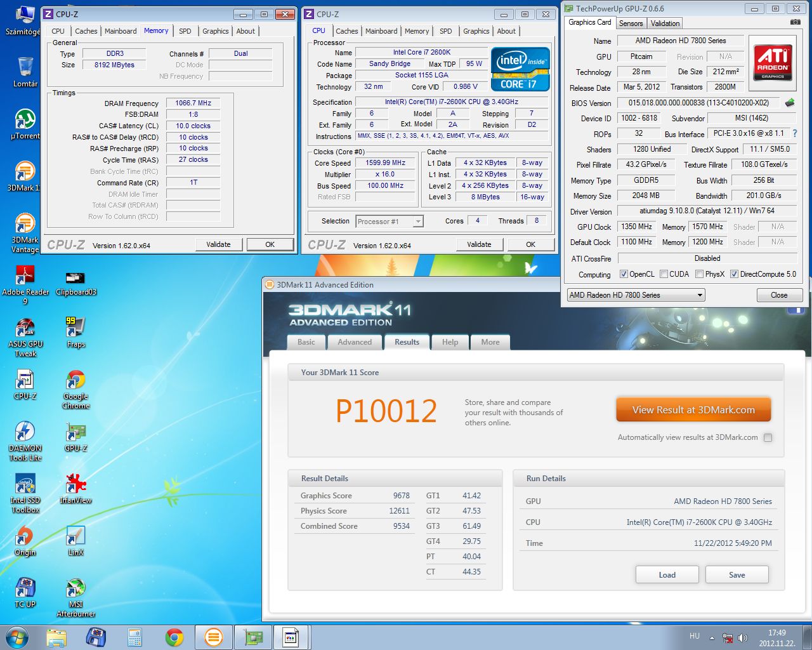The height and width of the screenshot is (650, 812).
Task: Open the Lomtár recycle bin icon
Action: pyautogui.click(x=25, y=72)
